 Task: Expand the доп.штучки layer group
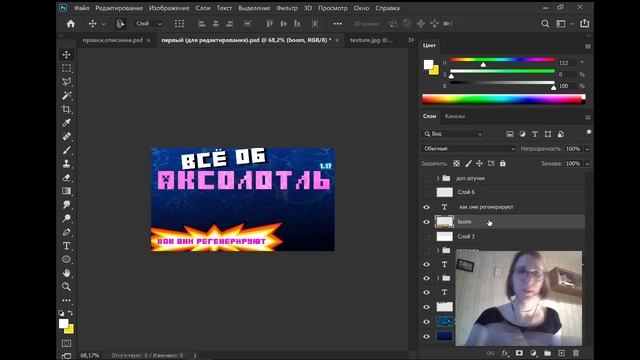click(438, 178)
